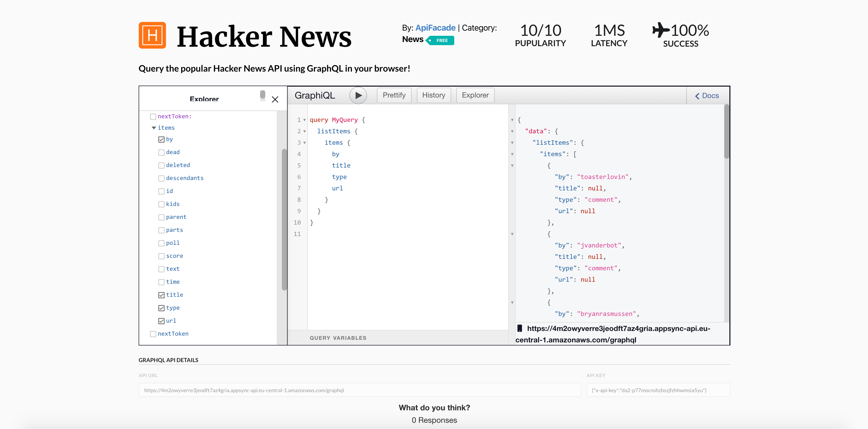This screenshot has width=868, height=429.
Task: Fold listItems line 2 arrow
Action: pyautogui.click(x=304, y=132)
